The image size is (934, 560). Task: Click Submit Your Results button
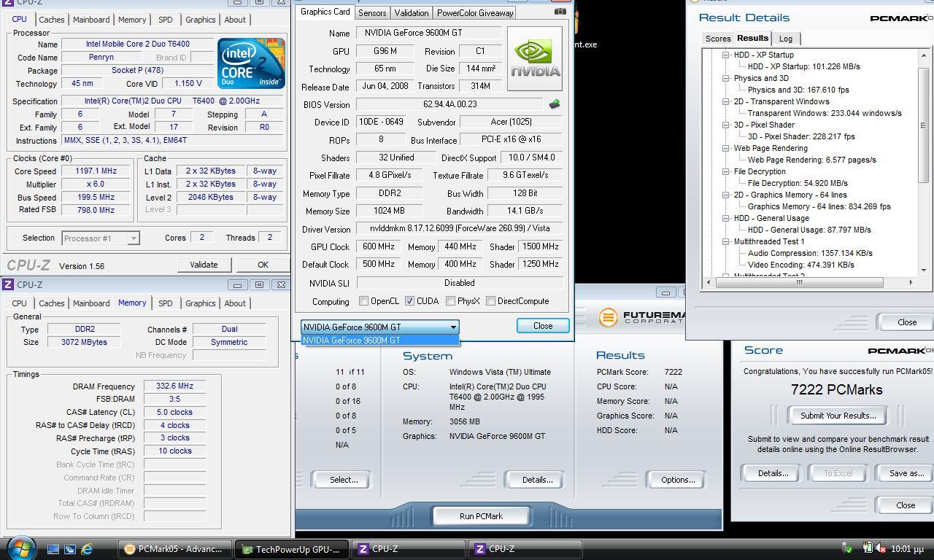click(838, 416)
